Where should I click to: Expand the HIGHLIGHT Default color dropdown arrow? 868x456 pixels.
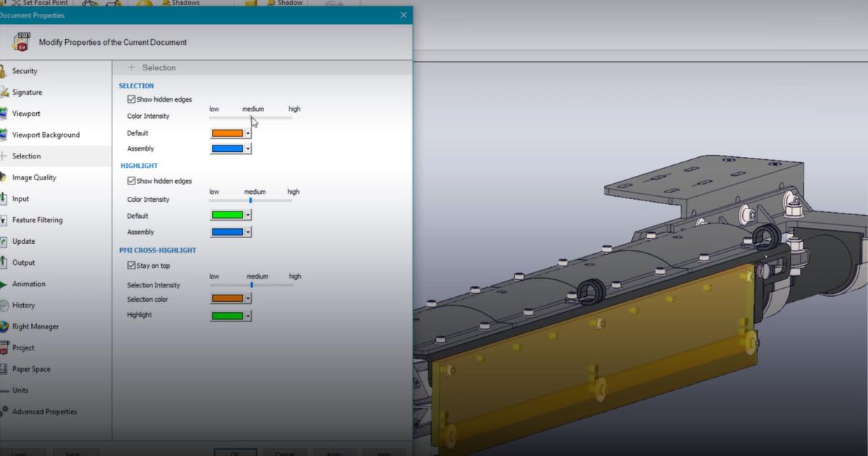pos(248,216)
